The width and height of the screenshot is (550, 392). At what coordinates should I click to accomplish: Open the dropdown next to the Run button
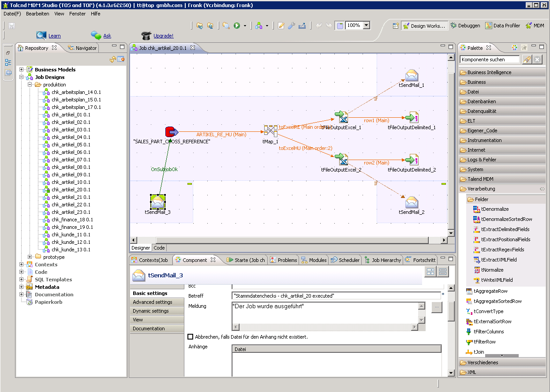(245, 26)
